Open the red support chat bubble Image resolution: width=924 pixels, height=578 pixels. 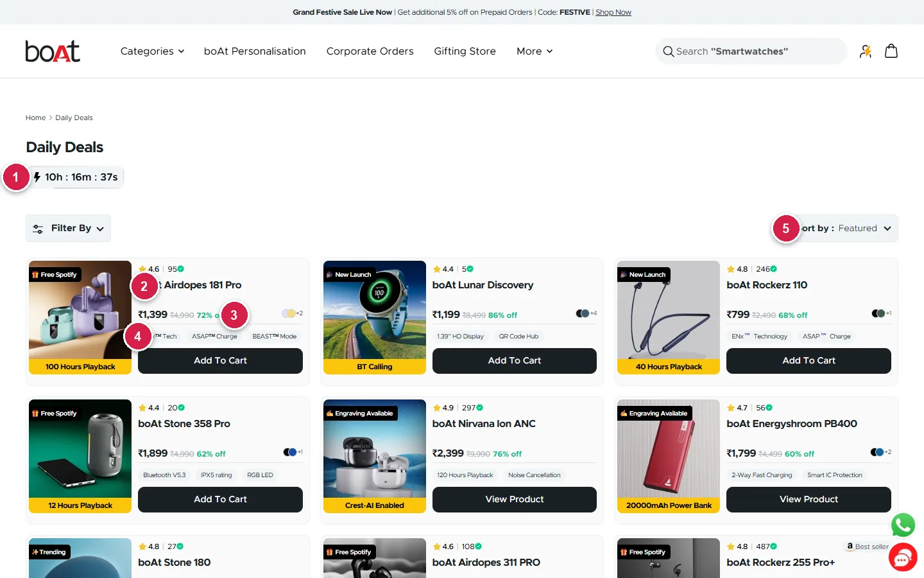click(903, 557)
